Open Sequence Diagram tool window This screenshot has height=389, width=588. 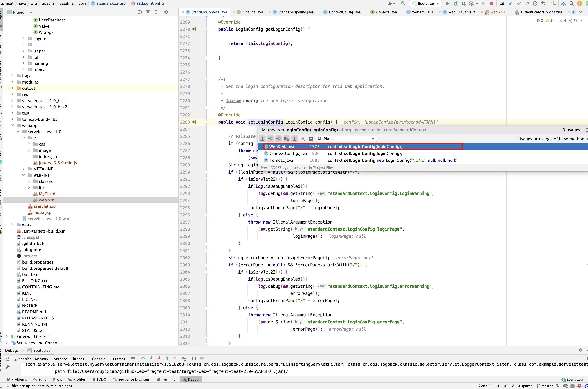[131, 379]
